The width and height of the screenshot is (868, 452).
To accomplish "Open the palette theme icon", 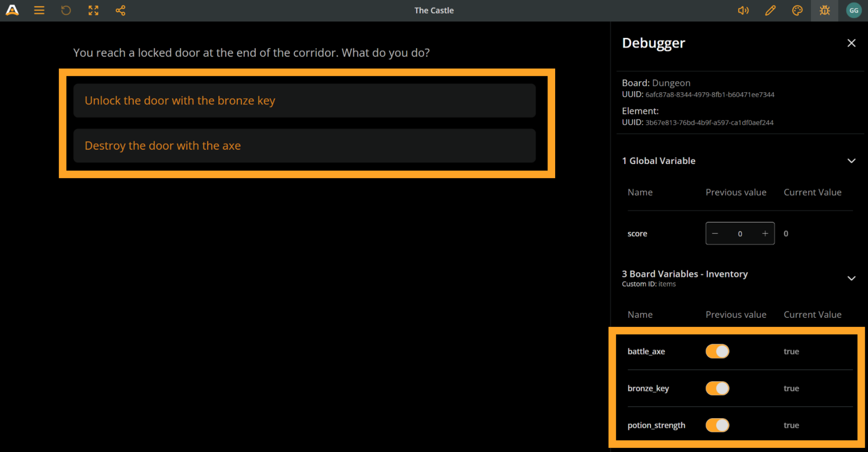I will click(797, 10).
